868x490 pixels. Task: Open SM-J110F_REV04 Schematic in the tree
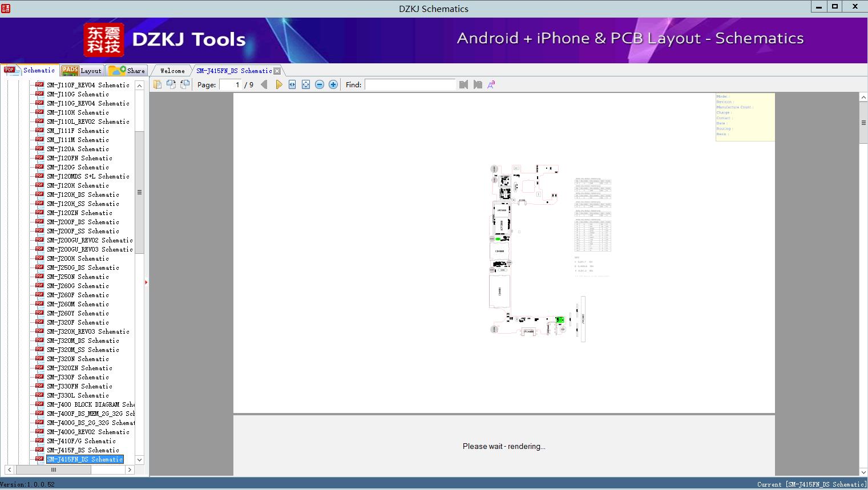coord(88,85)
